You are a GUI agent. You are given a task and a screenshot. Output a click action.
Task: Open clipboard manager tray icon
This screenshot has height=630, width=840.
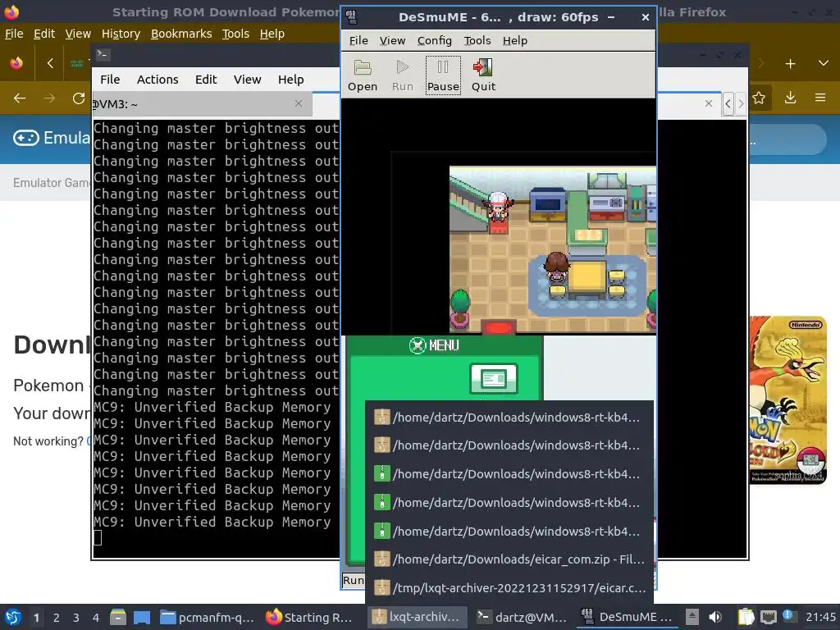click(746, 617)
